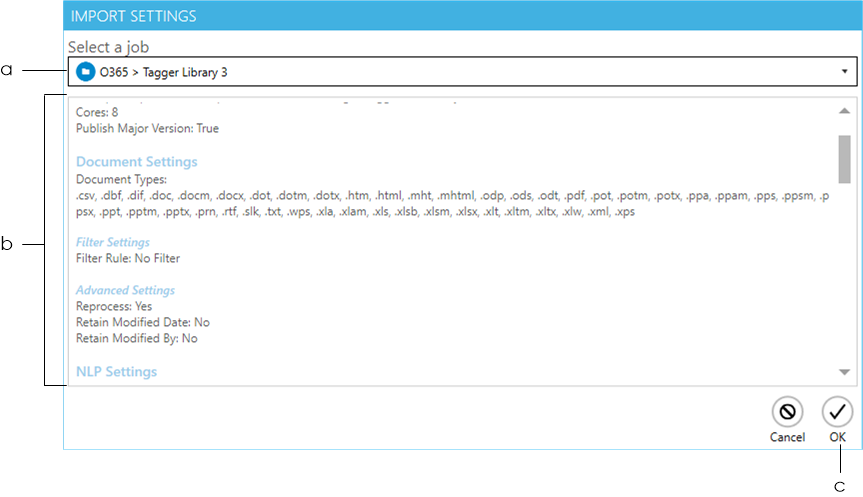Click the 'Reprocess: Yes' setting line
The image size is (863, 497).
coord(113,306)
